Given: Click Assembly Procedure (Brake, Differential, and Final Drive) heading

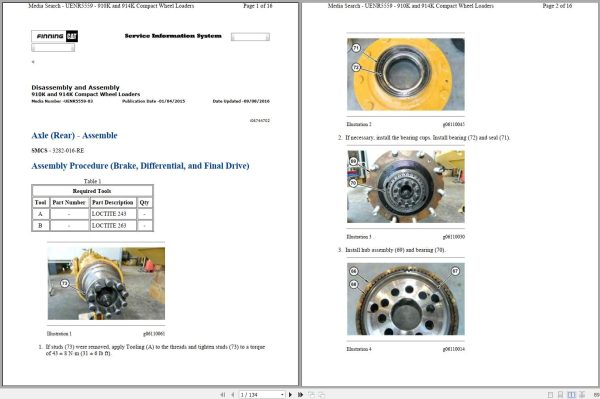Looking at the screenshot, I should click(140, 166).
